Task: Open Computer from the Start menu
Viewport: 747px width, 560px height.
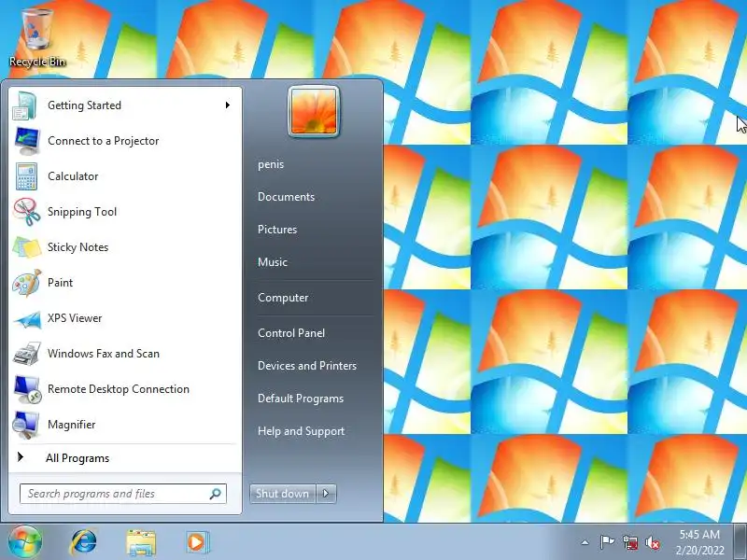Action: pos(283,298)
